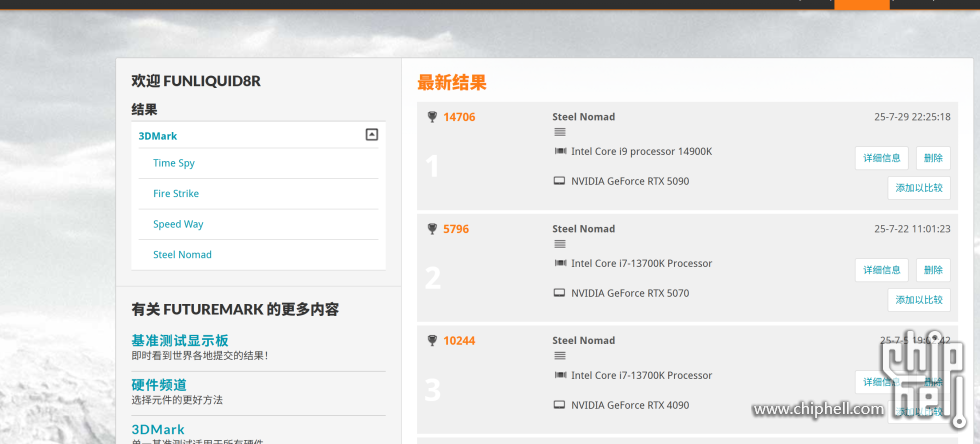This screenshot has width=980, height=444.
Task: Open Speed Way results
Action: (178, 224)
